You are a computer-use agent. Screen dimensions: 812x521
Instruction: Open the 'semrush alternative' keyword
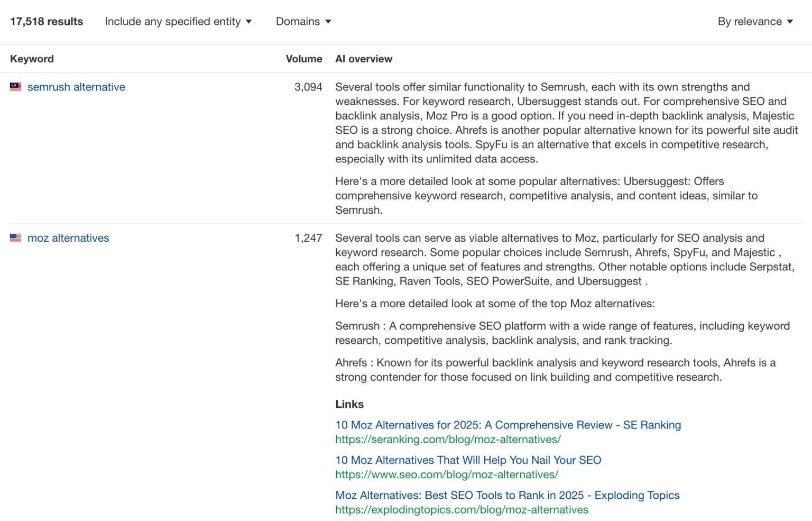(x=76, y=87)
